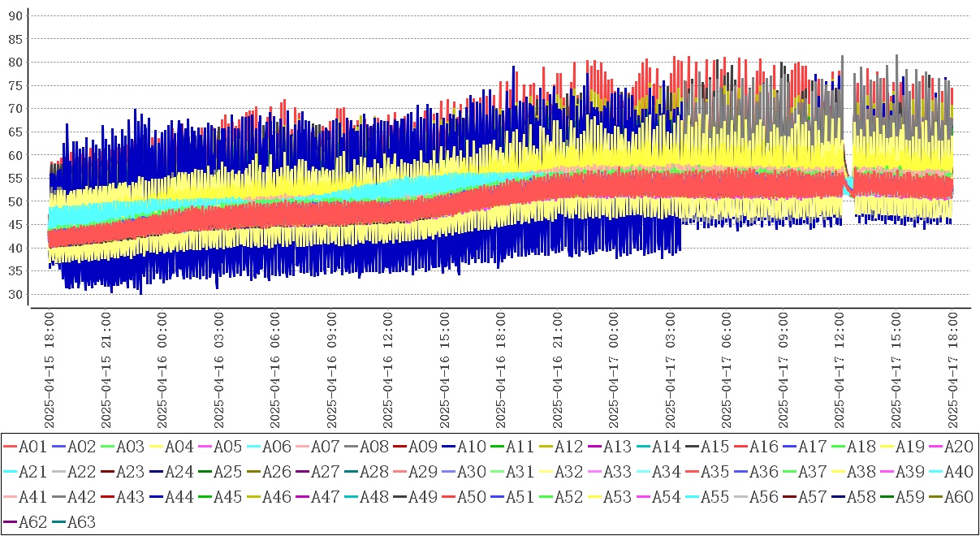Click legend item A08
This screenshot has width=980, height=536.
(373, 447)
